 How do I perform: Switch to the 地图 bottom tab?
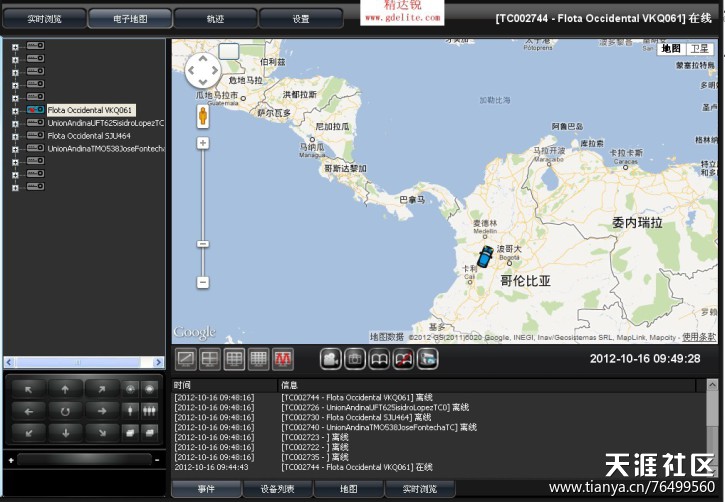[x=349, y=489]
